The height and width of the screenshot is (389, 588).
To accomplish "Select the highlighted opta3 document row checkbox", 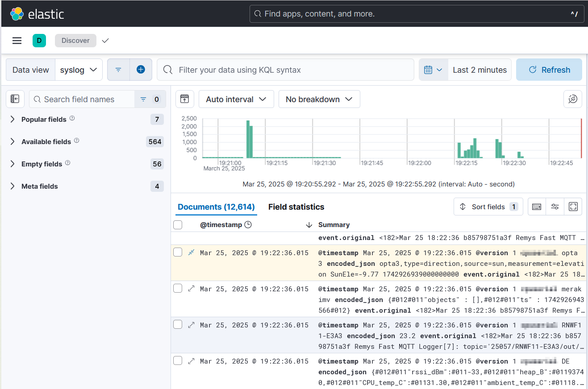I will coord(178,252).
